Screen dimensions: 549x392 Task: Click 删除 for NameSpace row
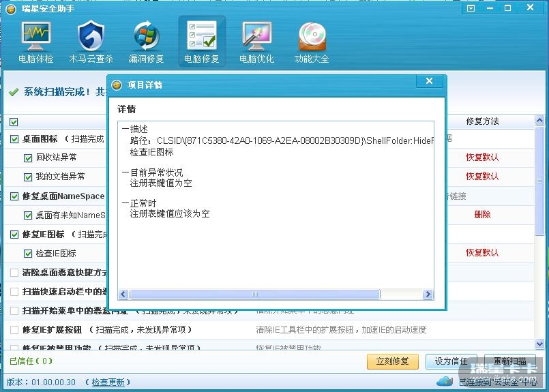[x=482, y=215]
